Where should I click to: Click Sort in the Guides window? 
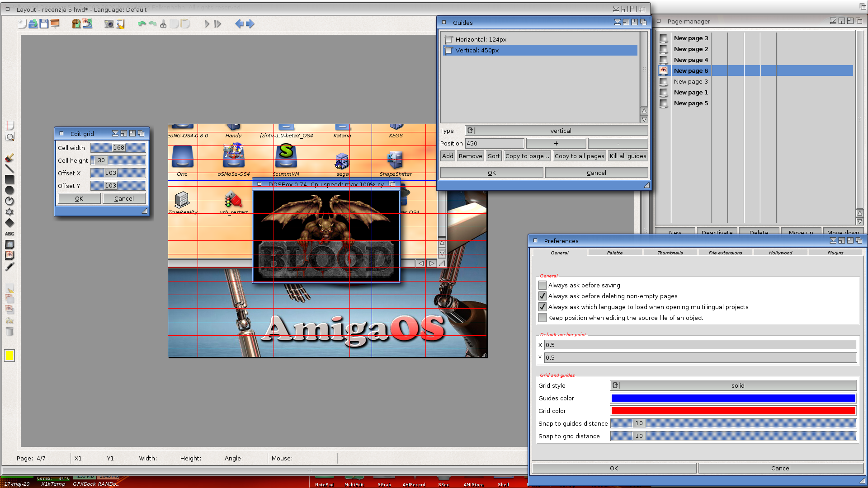click(494, 156)
